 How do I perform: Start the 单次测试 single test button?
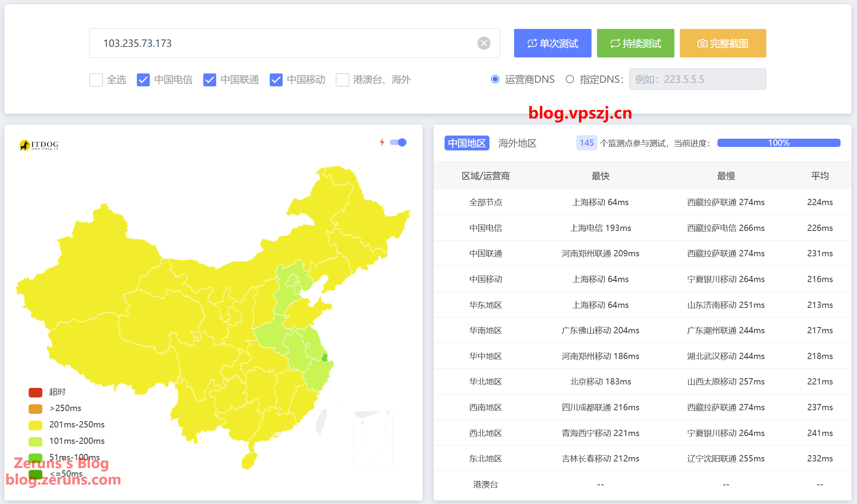[x=552, y=43]
